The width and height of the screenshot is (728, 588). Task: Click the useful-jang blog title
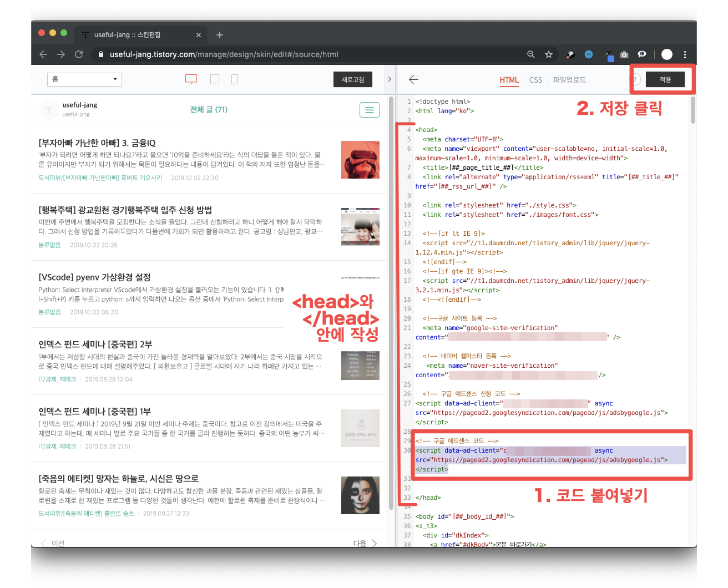(80, 105)
